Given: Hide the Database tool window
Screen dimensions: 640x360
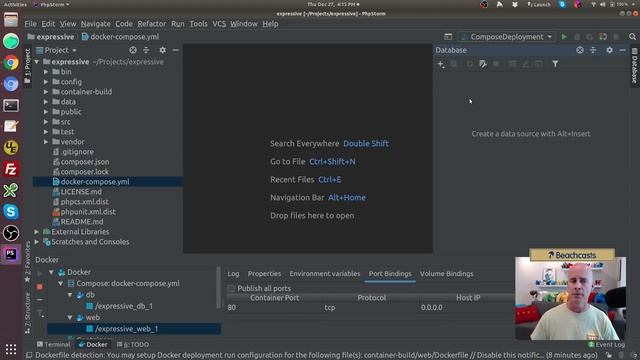Looking at the screenshot, I should coord(622,50).
